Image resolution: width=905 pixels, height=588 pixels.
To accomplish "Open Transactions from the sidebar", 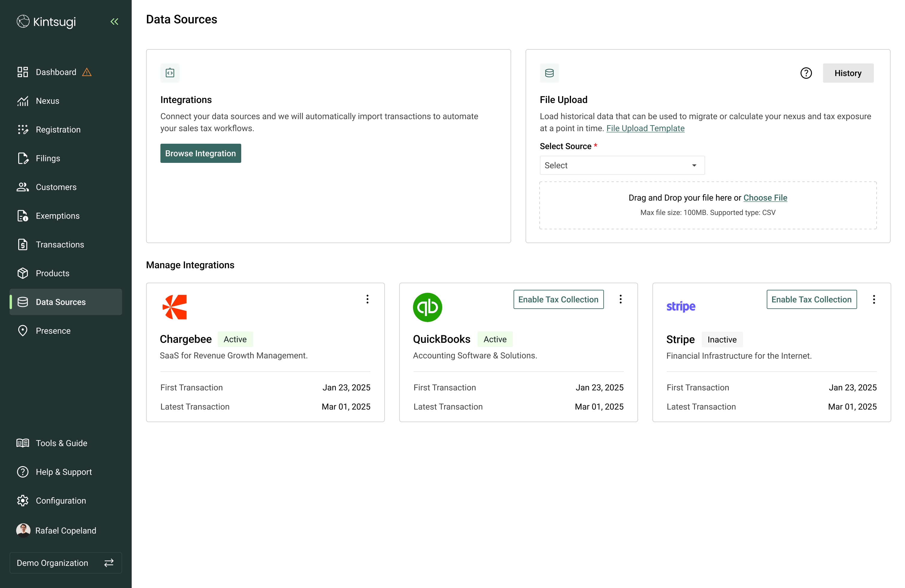I will click(60, 245).
